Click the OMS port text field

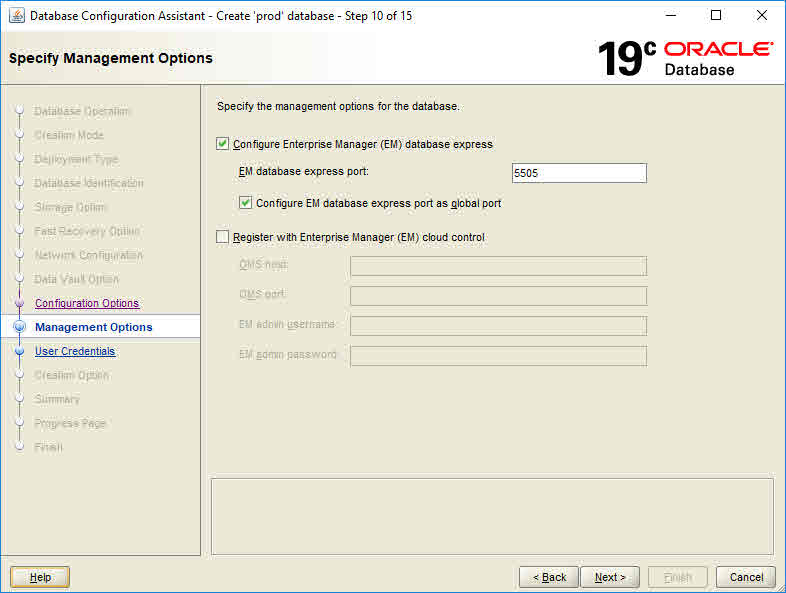click(498, 296)
